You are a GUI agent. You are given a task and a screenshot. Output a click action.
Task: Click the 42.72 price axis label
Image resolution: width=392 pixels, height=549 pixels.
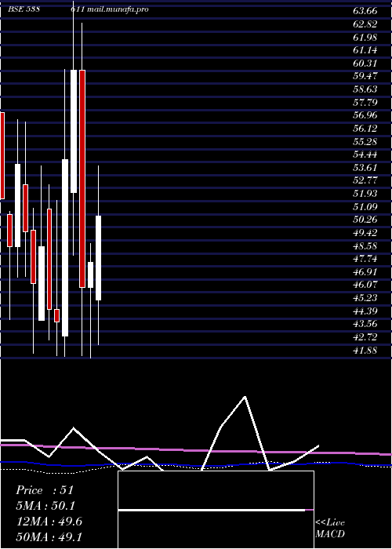[x=365, y=337]
